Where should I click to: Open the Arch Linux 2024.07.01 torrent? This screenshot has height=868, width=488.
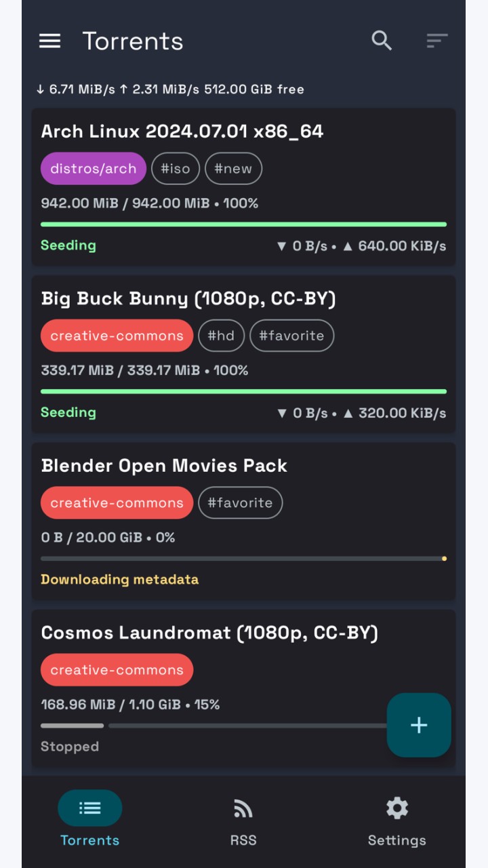tap(243, 187)
